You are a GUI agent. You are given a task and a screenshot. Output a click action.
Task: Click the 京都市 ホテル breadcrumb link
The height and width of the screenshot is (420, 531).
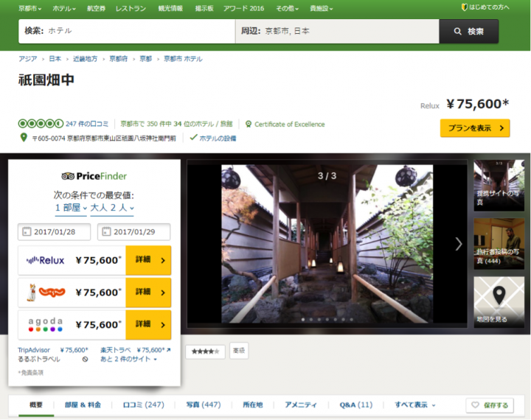[x=183, y=59]
